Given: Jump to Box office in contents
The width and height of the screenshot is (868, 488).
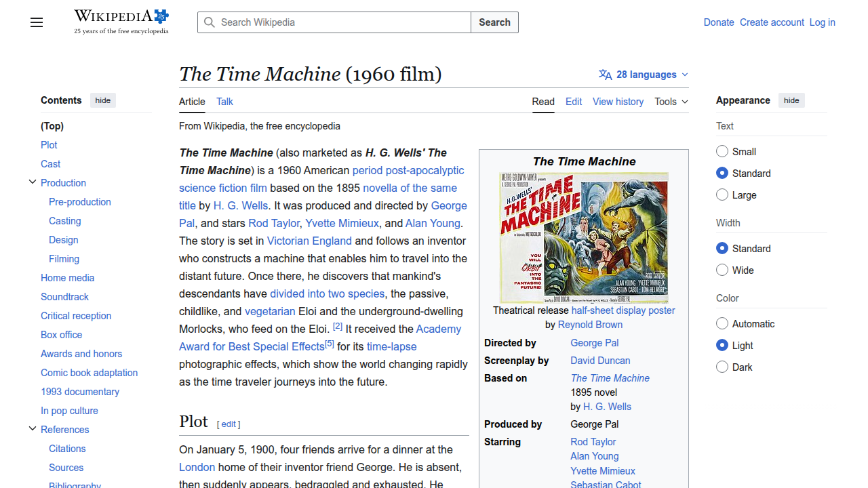Looking at the screenshot, I should [x=61, y=335].
